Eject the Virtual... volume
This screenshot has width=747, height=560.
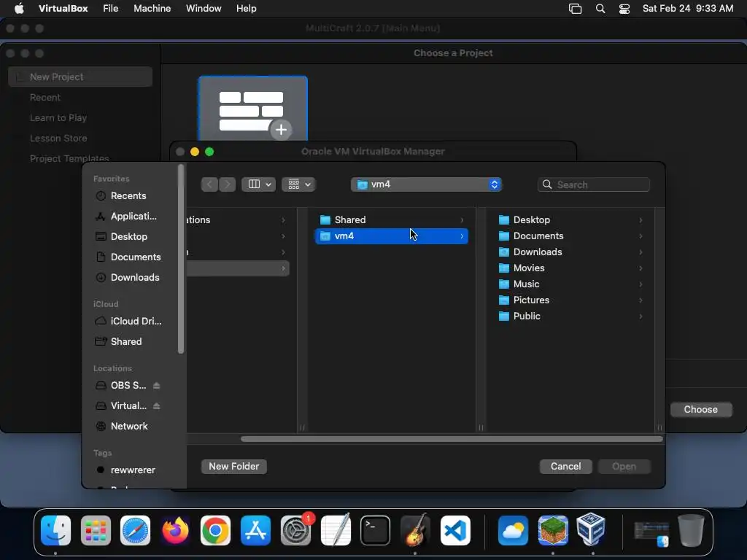pos(157,405)
